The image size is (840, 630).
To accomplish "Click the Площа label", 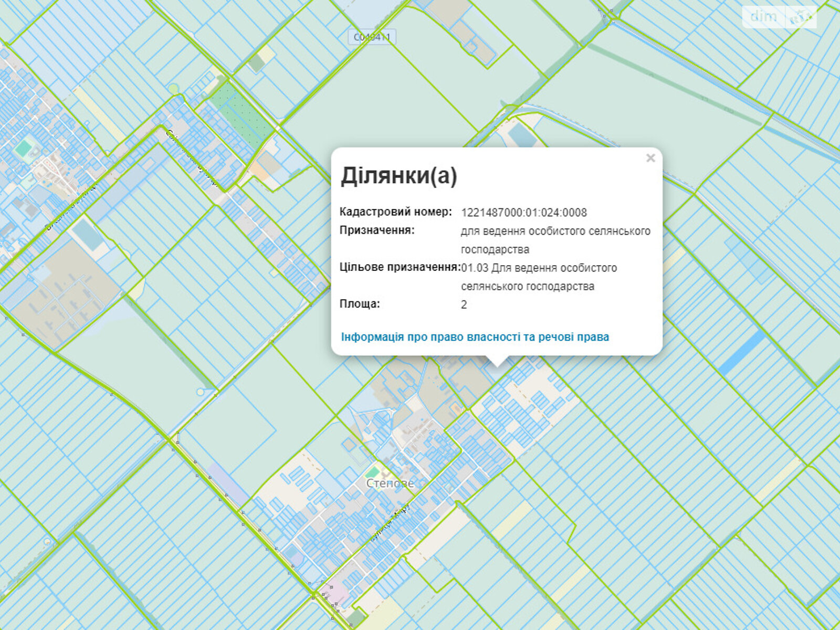I will 360,303.
